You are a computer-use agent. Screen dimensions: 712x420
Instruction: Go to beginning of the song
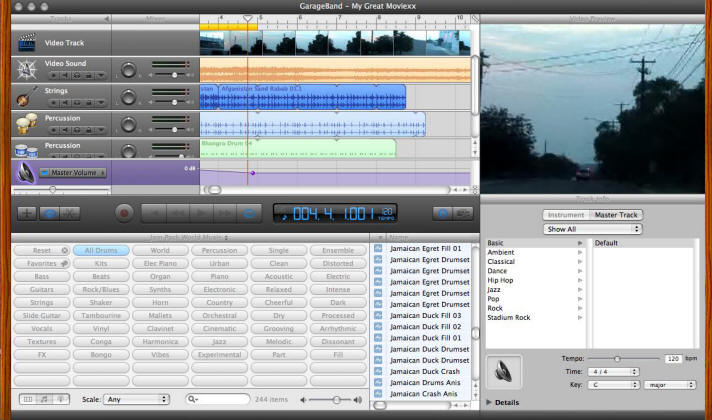tap(154, 213)
